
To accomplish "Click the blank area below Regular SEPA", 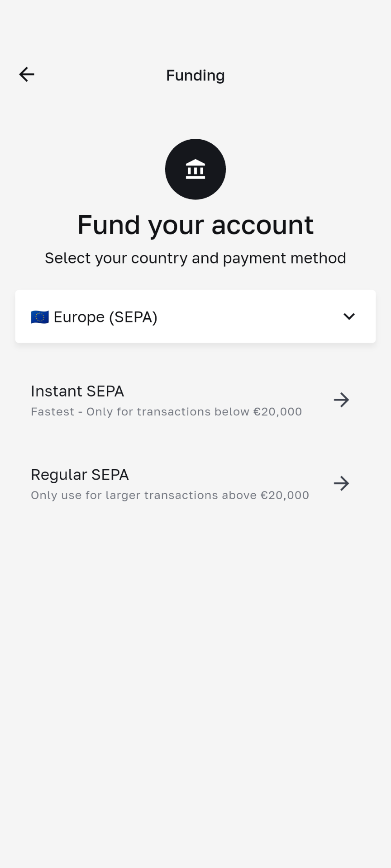I will pos(195,656).
